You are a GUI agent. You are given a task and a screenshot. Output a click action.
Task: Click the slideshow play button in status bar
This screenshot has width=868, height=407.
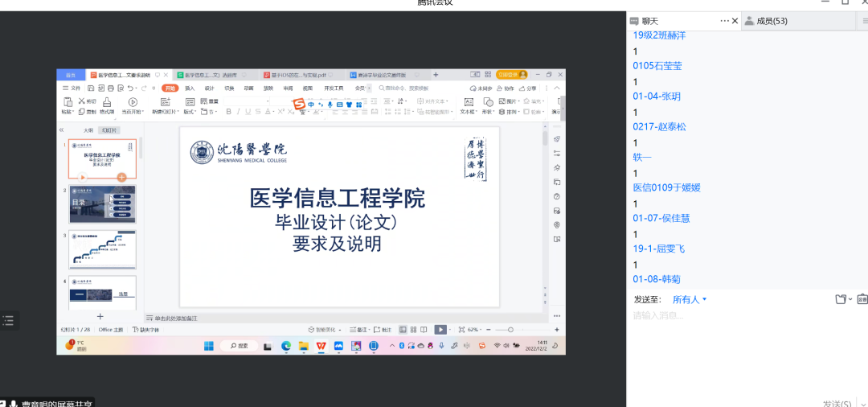coord(440,330)
